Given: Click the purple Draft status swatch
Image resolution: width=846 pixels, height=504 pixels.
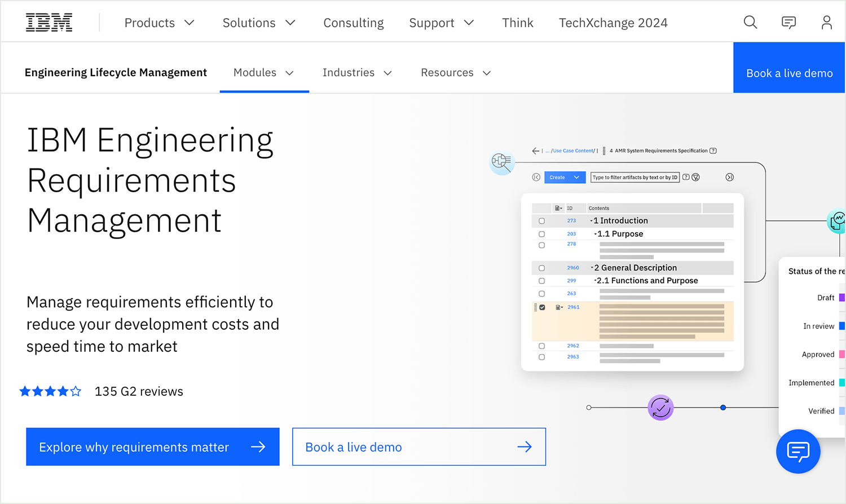Looking at the screenshot, I should coord(842,298).
